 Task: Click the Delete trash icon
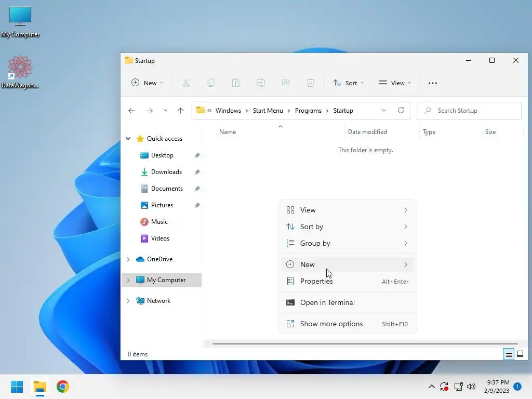[x=311, y=83]
